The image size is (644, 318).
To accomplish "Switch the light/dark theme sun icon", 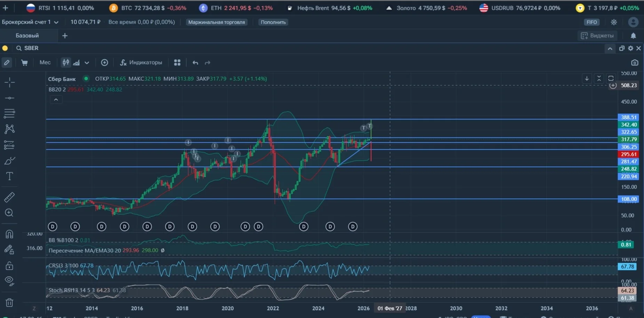I will coord(614,22).
